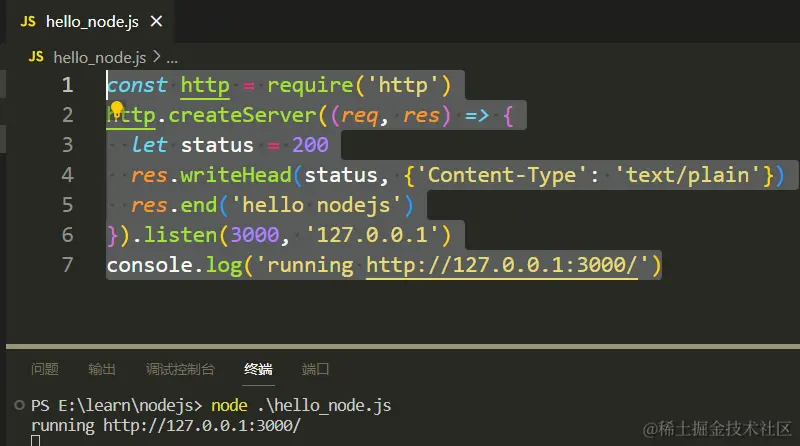800x446 pixels.
Task: Open the breadcrumb ellipsis symbol list
Action: pyautogui.click(x=172, y=59)
